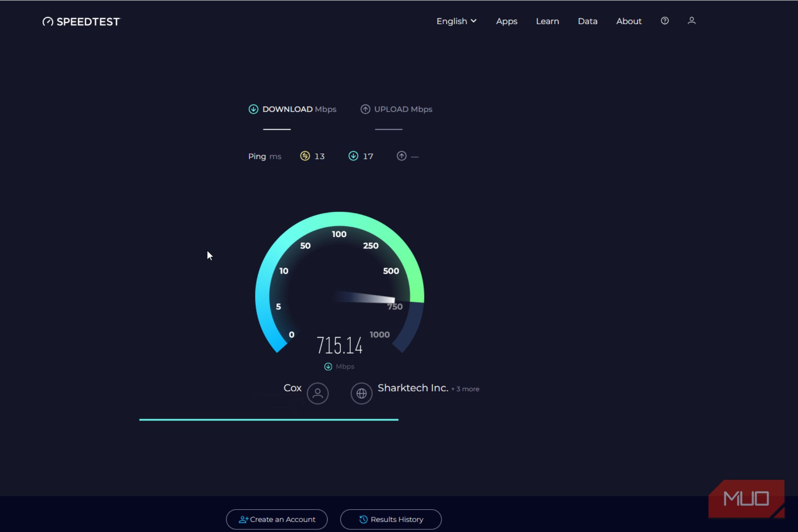The height and width of the screenshot is (532, 798).
Task: Select the UPLOAD Mbps tab label
Action: tap(403, 109)
